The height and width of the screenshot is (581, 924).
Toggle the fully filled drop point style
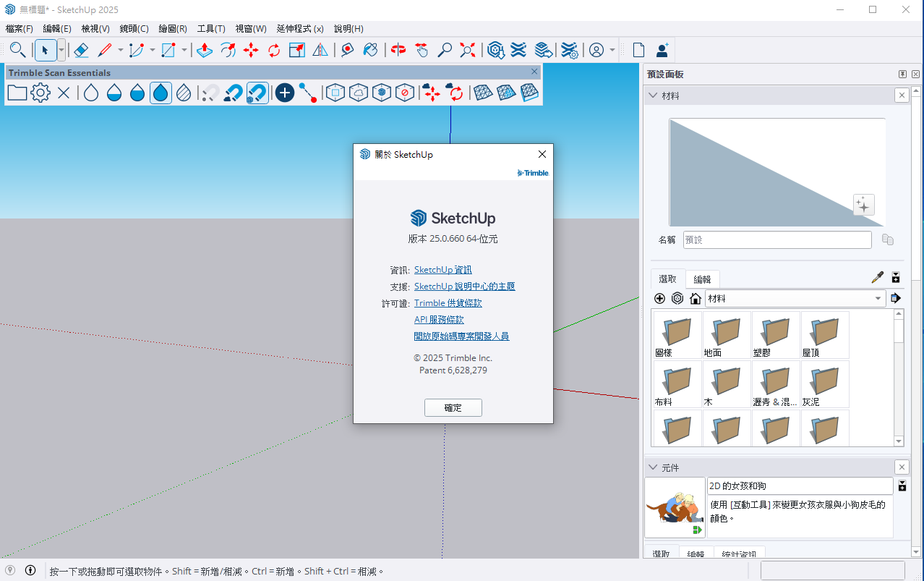[161, 93]
